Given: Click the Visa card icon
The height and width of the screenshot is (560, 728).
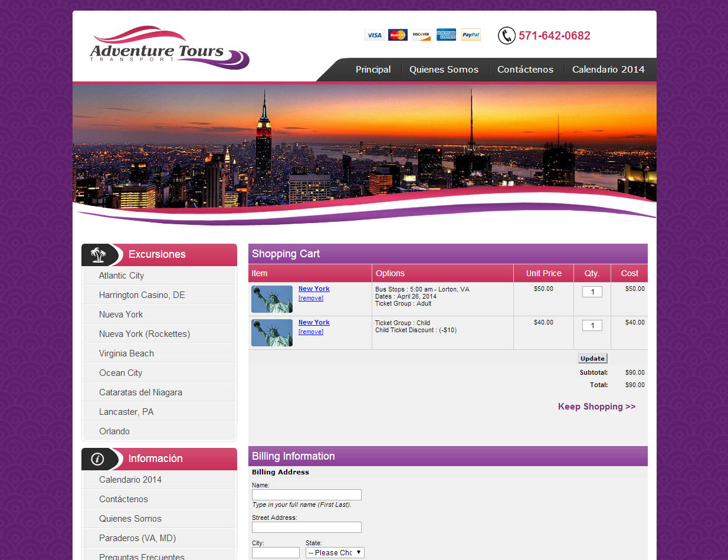Looking at the screenshot, I should pos(374,35).
